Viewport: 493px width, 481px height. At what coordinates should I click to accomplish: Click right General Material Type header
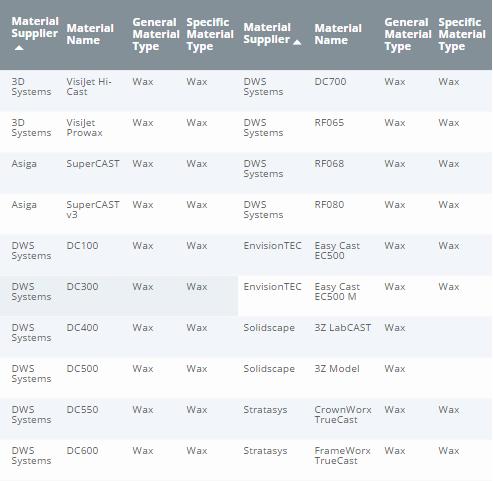tap(408, 34)
